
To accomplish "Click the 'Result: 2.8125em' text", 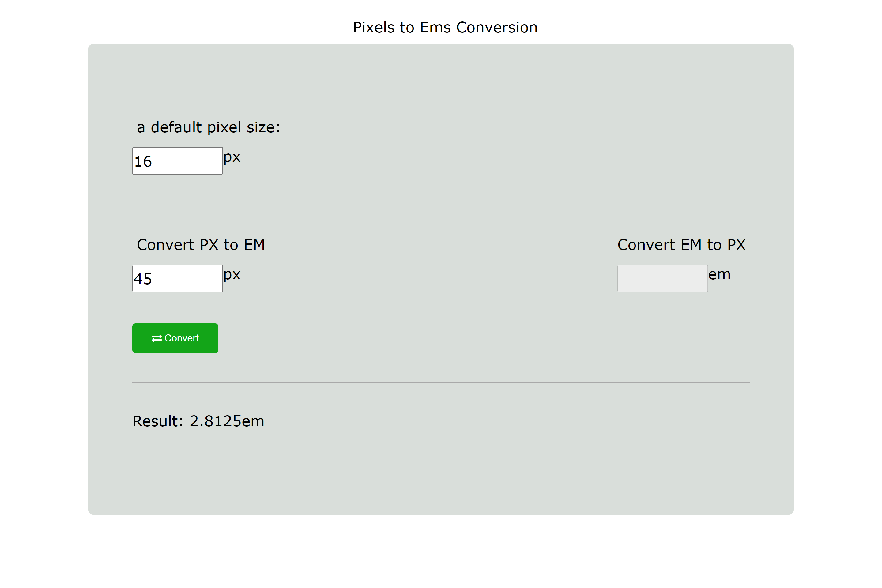I will point(198,421).
